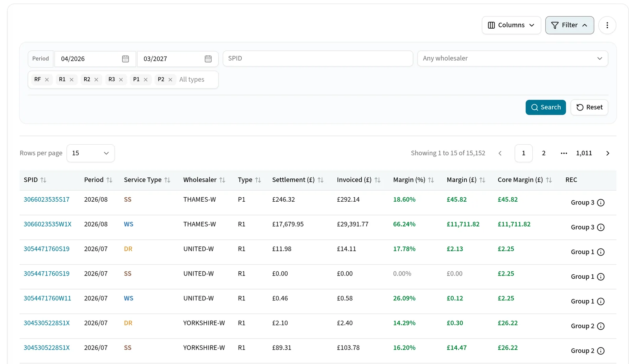Viewport: 629px width, 364px height.
Task: Open the three-dot more options menu
Action: click(x=607, y=25)
